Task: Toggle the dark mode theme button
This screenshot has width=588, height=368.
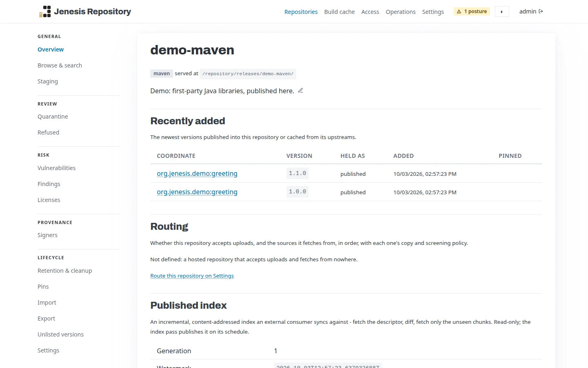Action: [x=502, y=11]
